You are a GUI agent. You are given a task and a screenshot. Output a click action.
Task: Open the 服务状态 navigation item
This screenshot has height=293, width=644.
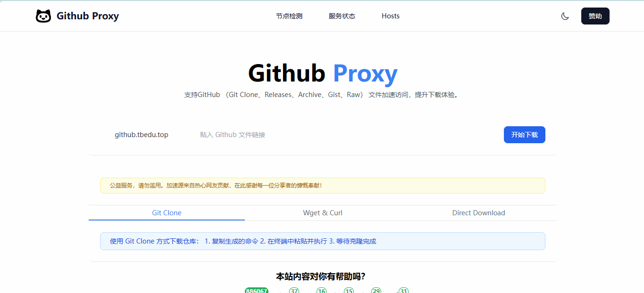342,16
